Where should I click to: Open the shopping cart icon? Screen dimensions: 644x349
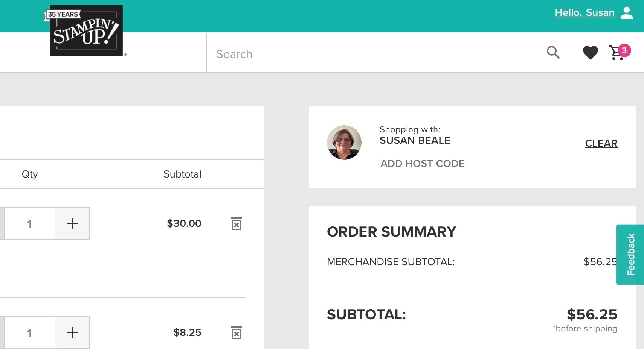pos(617,53)
